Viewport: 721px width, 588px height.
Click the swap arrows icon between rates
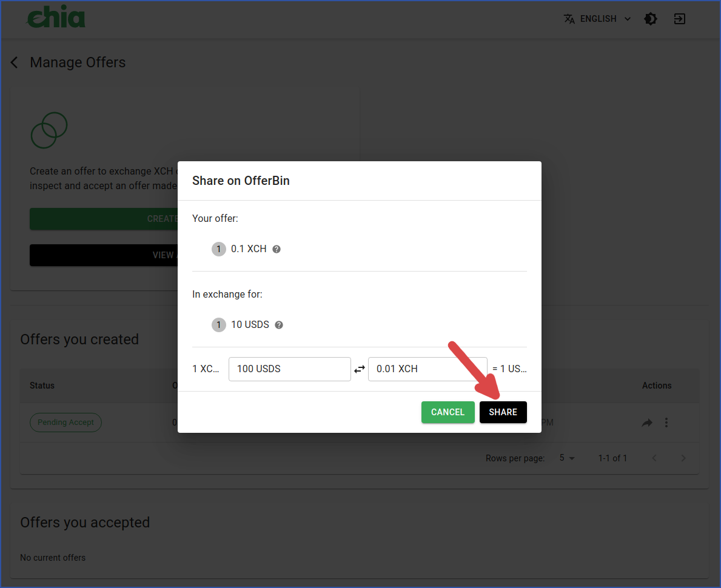360,369
